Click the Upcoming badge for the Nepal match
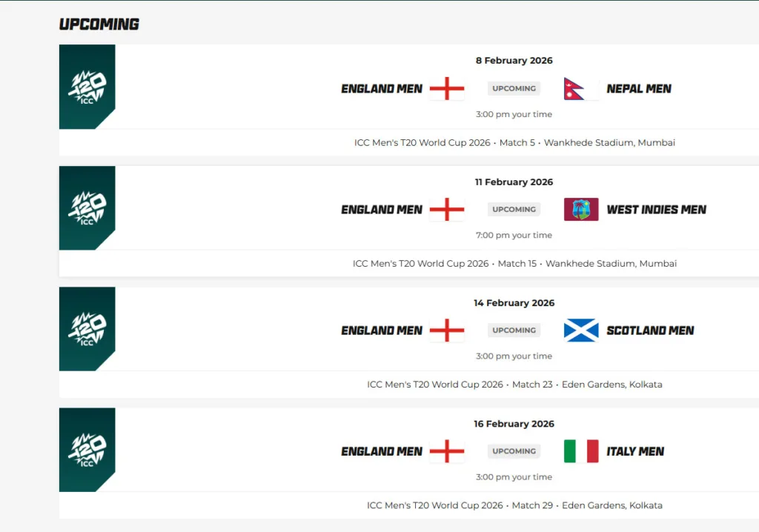759x532 pixels. tap(514, 89)
